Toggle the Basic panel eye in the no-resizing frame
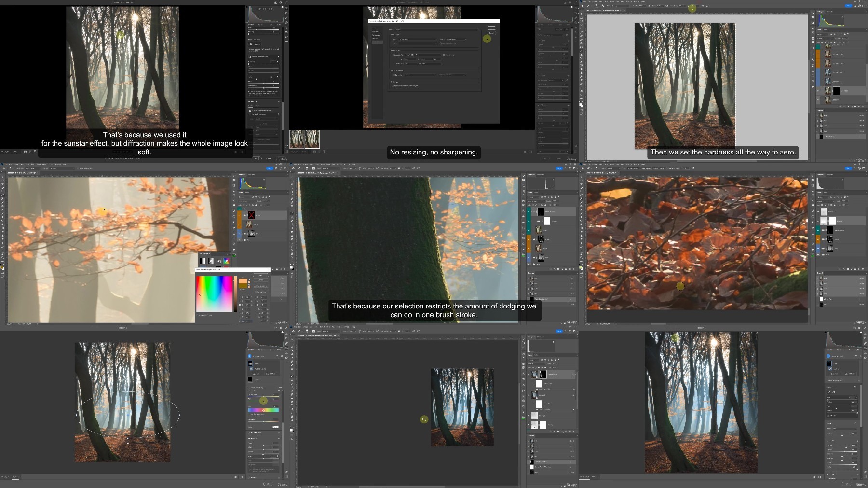The height and width of the screenshot is (488, 868). 568,41
